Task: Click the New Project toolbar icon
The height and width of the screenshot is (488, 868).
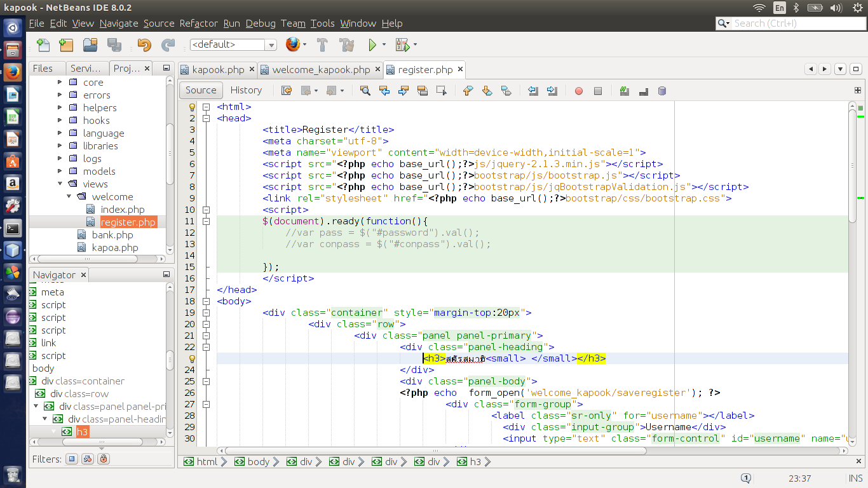Action: (x=66, y=45)
